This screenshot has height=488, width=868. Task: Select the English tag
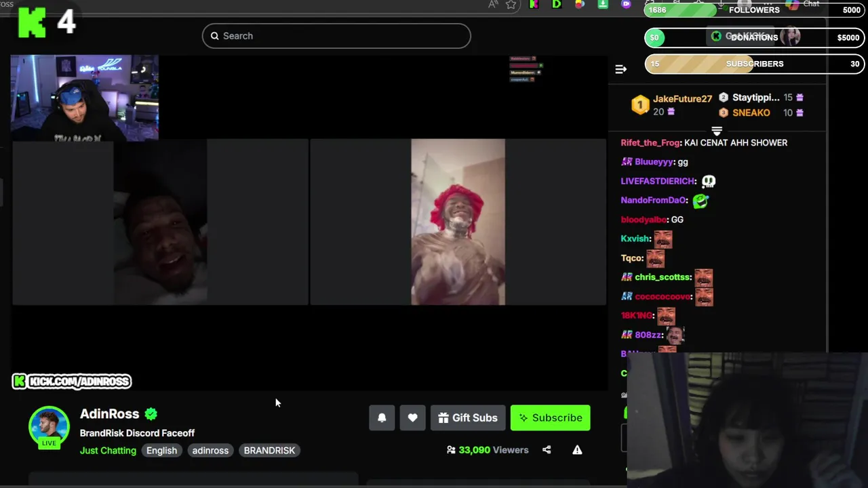click(161, 450)
